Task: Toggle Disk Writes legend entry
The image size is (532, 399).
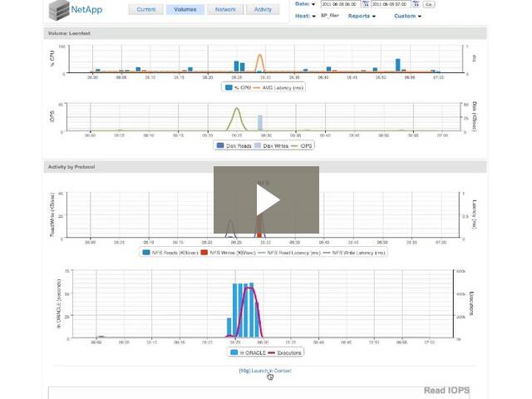Action: point(271,145)
